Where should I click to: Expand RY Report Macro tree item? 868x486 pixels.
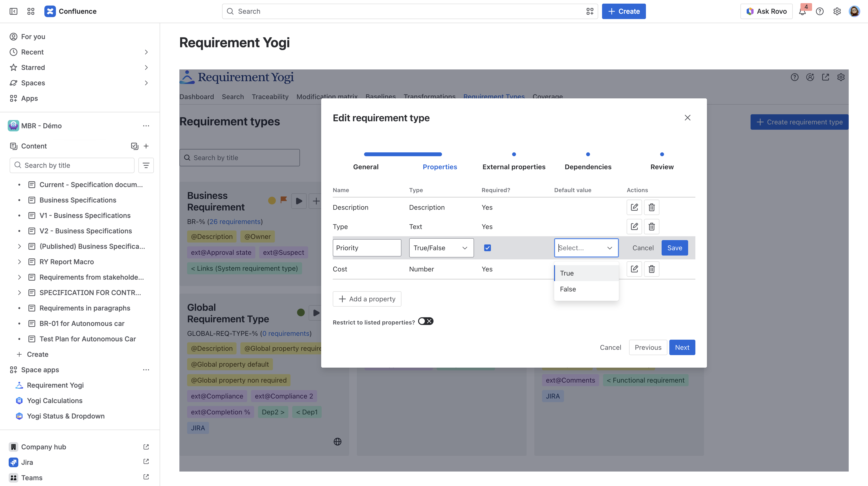click(x=19, y=262)
